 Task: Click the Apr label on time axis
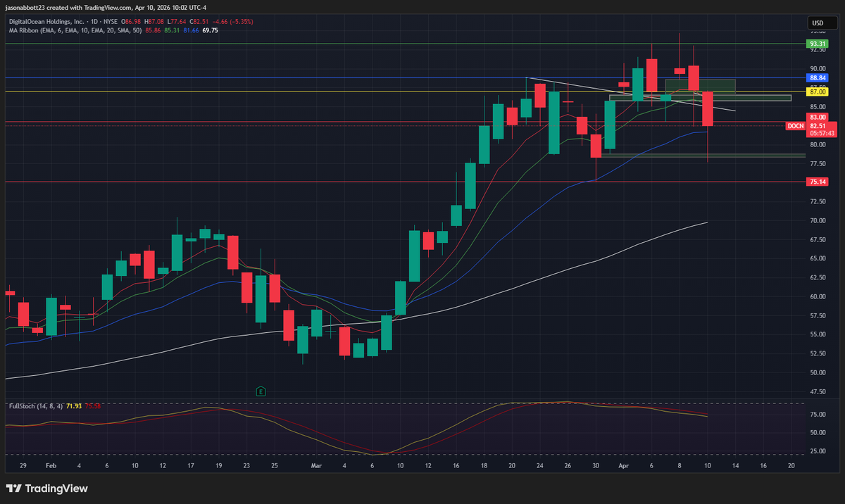(x=623, y=466)
